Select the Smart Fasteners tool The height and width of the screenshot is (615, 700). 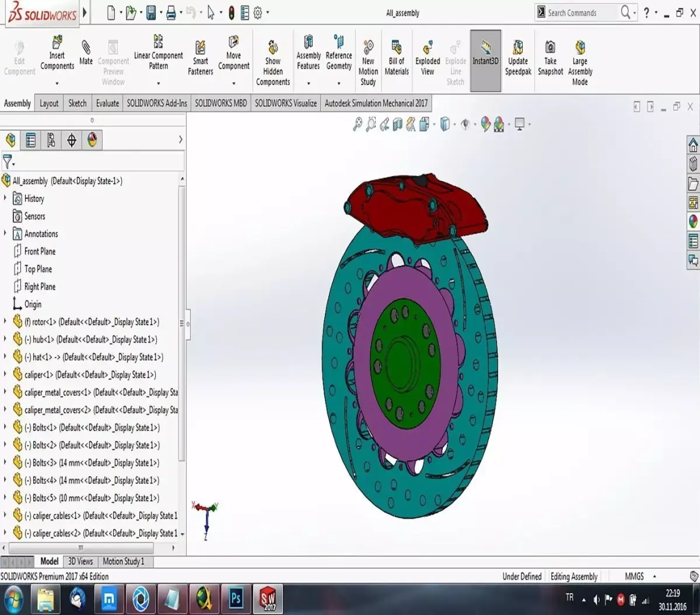point(200,55)
